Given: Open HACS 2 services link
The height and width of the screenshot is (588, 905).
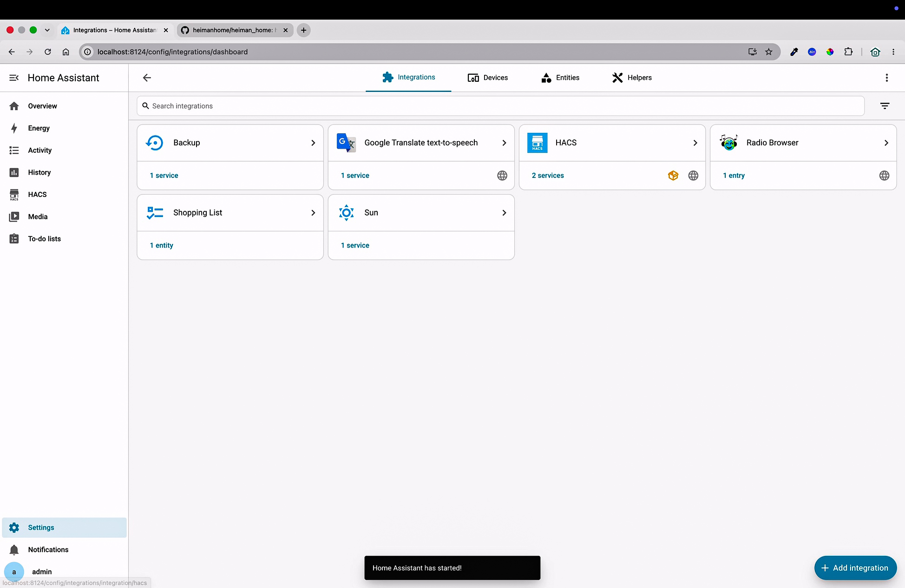Looking at the screenshot, I should (548, 176).
